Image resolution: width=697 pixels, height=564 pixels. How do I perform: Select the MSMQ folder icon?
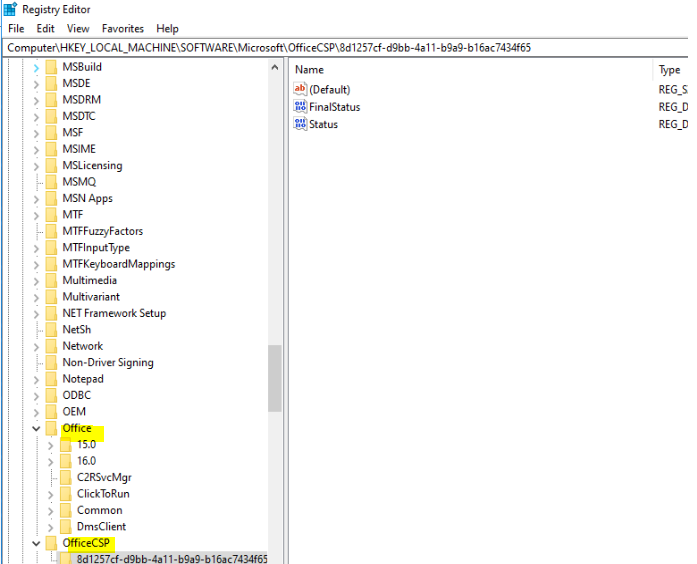[52, 182]
